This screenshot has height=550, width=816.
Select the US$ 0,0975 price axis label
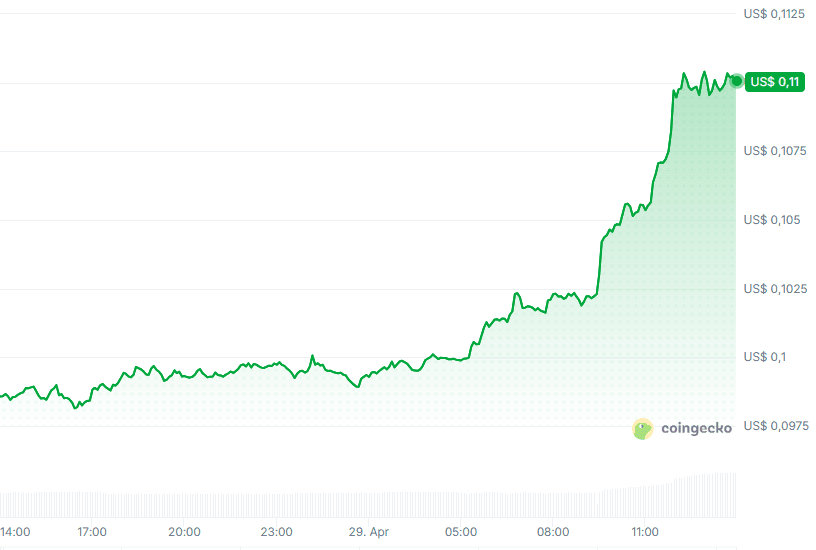click(x=774, y=426)
